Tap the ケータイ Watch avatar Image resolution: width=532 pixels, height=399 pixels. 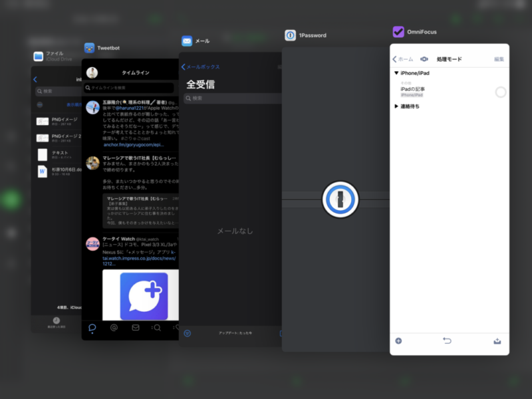point(92,244)
